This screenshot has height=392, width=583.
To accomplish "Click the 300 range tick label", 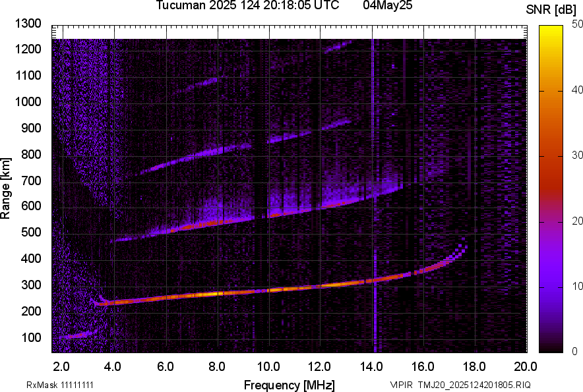I will coord(31,285).
